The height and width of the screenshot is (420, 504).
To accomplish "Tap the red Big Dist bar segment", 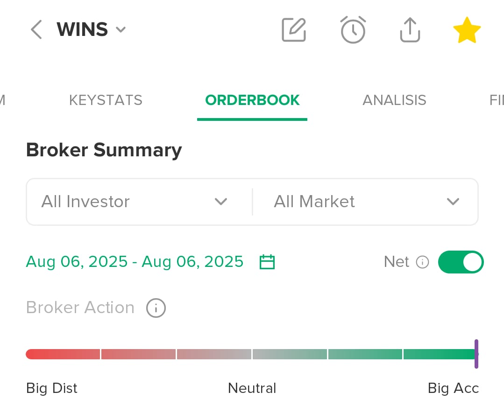I will pyautogui.click(x=63, y=354).
